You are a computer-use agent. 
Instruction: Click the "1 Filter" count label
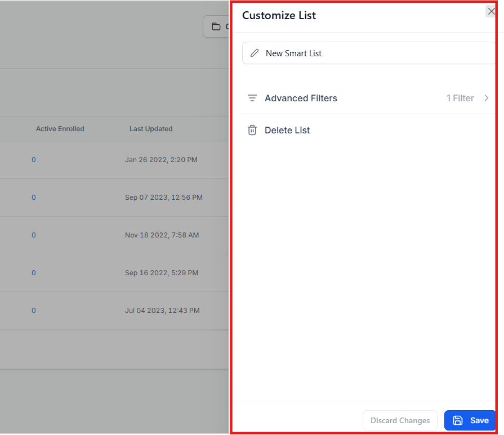point(460,98)
